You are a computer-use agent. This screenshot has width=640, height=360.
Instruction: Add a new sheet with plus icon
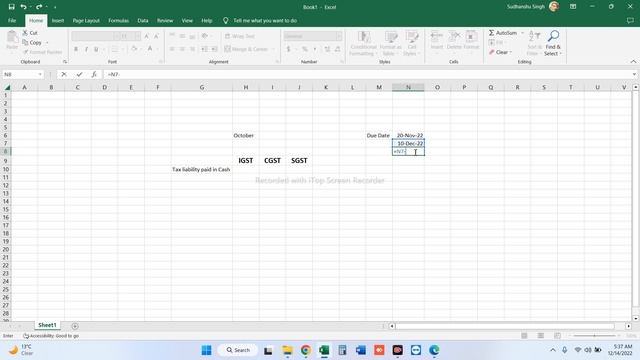[75, 326]
